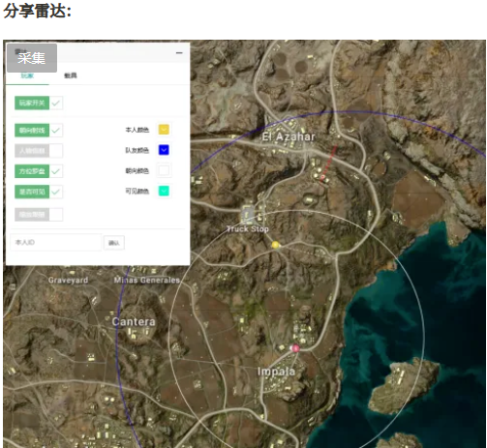Viewport: 487px width, 448px height.
Task: Click the 可见颜色 label
Action: (137, 192)
